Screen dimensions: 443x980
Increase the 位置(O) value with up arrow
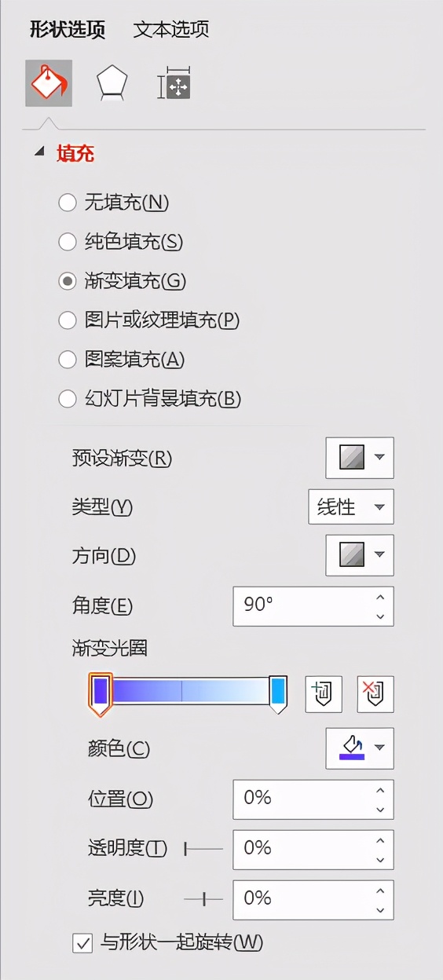coord(380,791)
